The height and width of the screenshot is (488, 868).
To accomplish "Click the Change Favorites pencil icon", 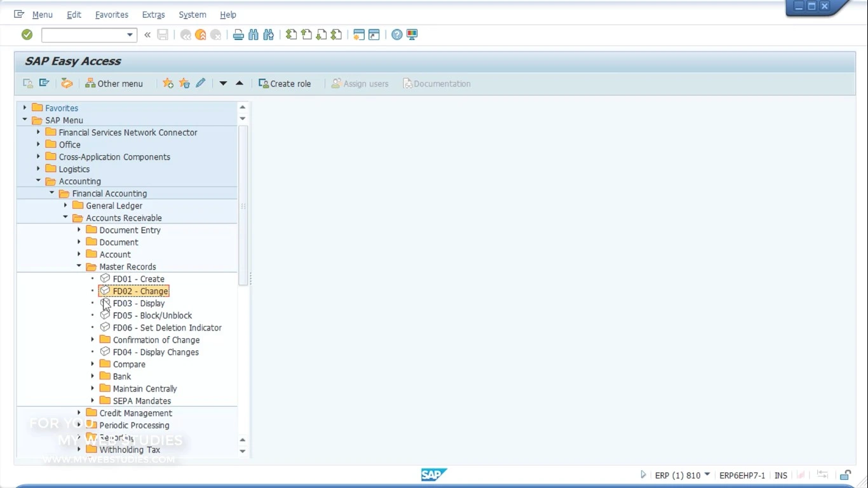I will pos(201,83).
